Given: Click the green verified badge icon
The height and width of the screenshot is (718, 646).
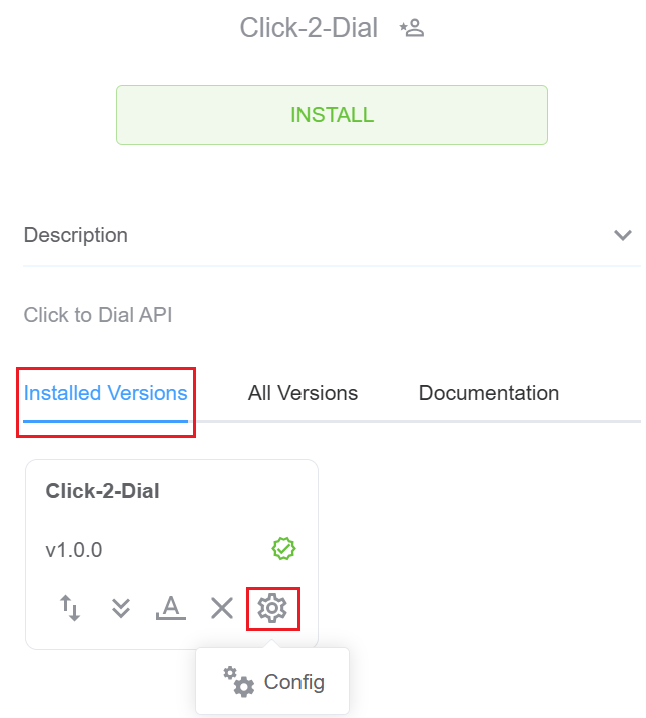Looking at the screenshot, I should [x=284, y=549].
